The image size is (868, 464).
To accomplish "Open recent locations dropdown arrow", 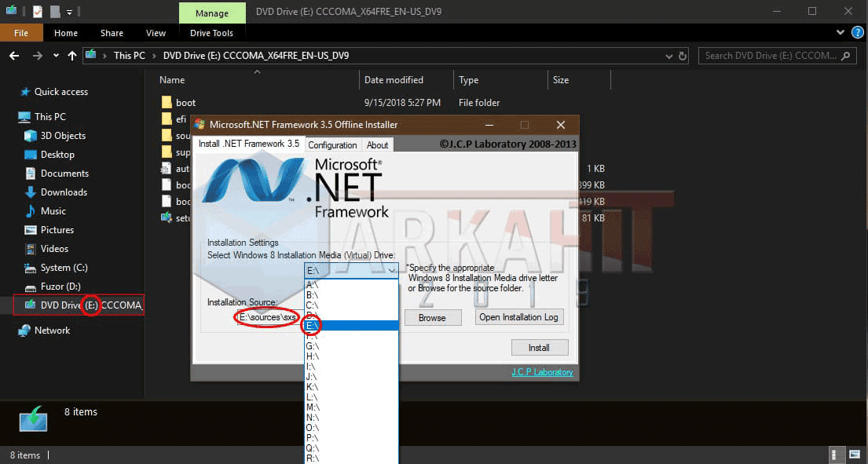I will click(56, 56).
